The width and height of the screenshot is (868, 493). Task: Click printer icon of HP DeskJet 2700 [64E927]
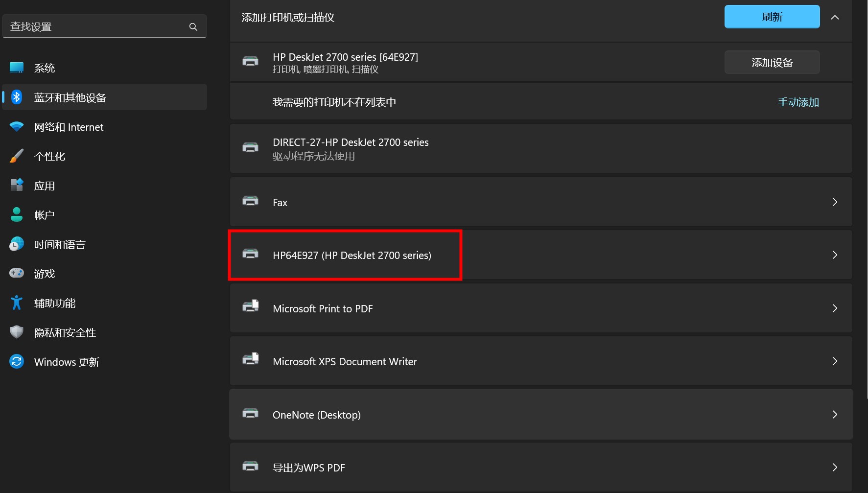(250, 61)
